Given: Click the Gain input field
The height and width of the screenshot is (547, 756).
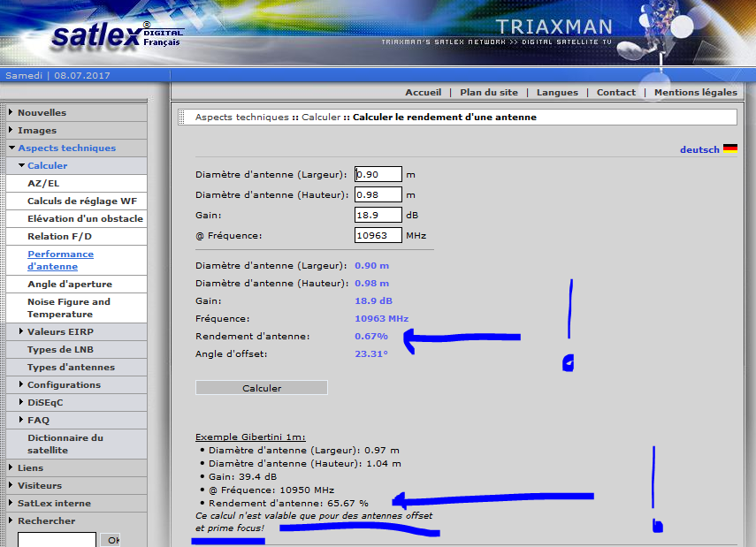Looking at the screenshot, I should 378,216.
